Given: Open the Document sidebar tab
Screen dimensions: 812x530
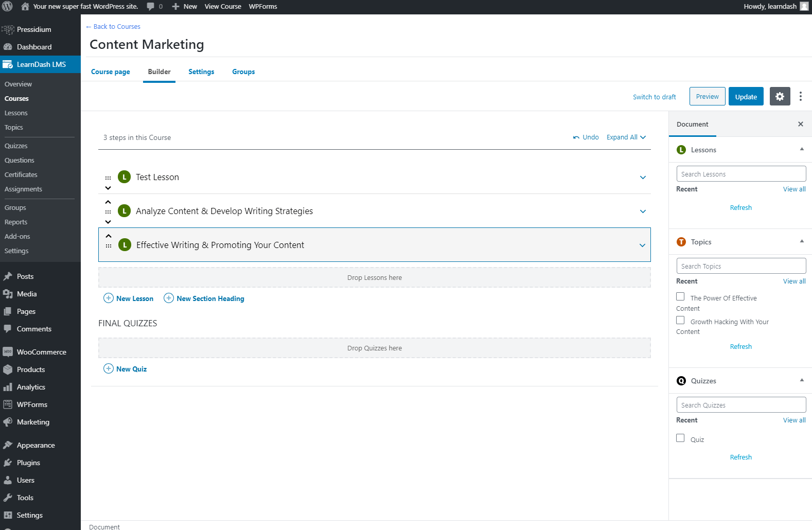Looking at the screenshot, I should [693, 125].
